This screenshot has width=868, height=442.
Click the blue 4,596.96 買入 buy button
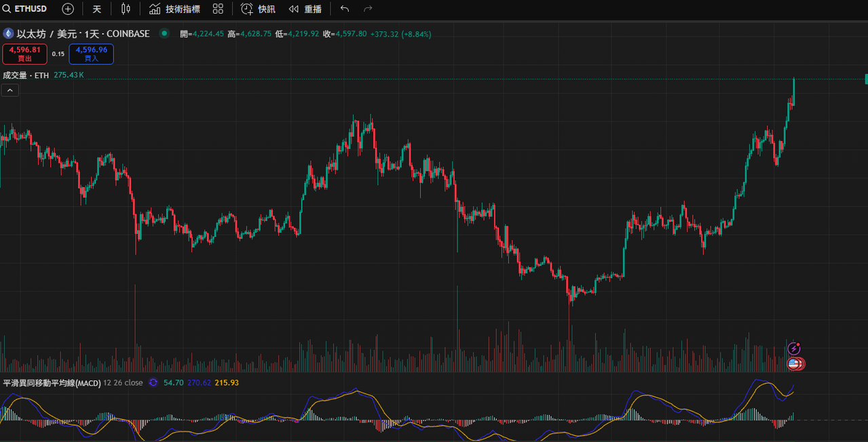point(92,54)
